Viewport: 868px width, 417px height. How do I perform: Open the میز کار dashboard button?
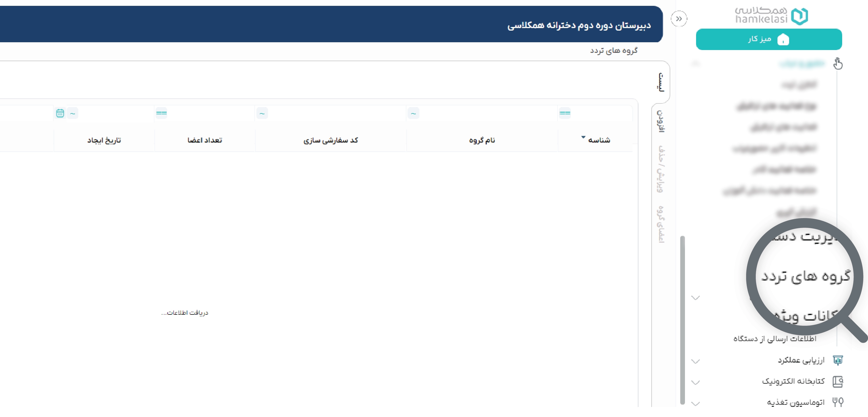coord(769,39)
